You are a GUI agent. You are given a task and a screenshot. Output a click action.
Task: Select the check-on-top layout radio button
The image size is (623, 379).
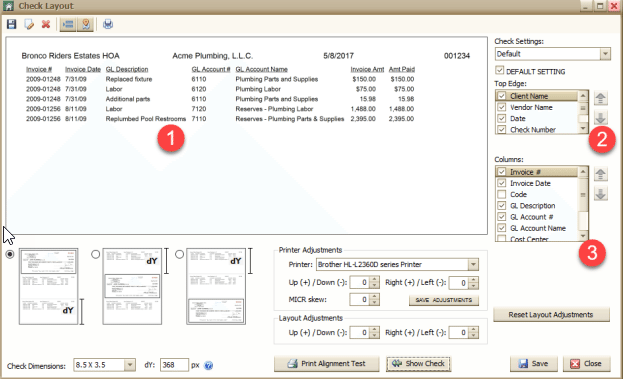10,254
